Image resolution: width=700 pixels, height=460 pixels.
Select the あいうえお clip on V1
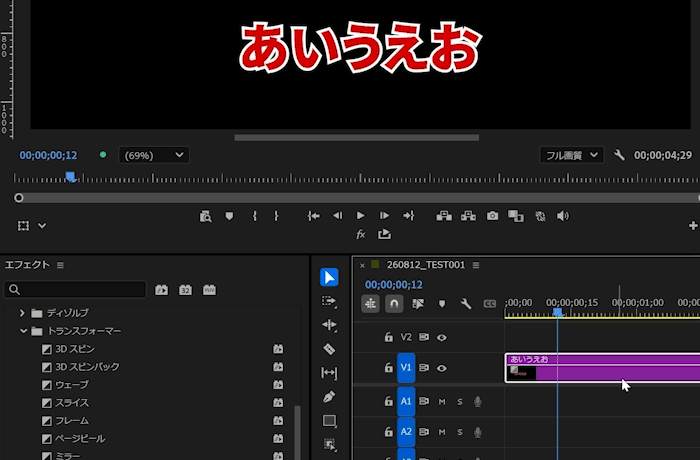[602, 368]
